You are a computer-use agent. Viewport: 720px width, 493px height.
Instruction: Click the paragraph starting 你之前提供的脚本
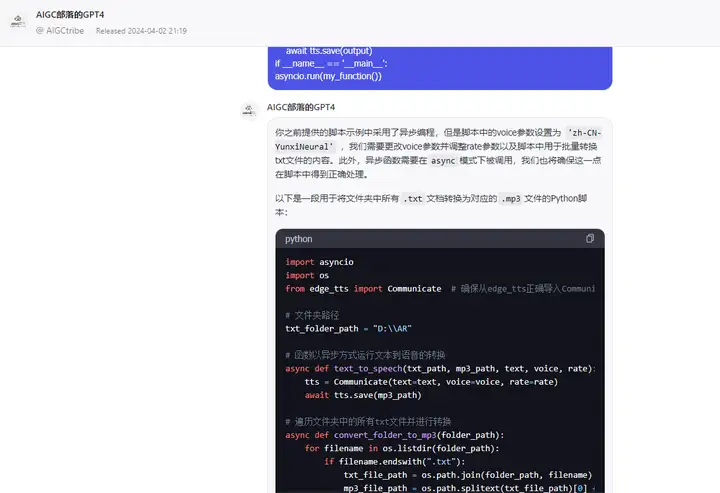pos(438,153)
